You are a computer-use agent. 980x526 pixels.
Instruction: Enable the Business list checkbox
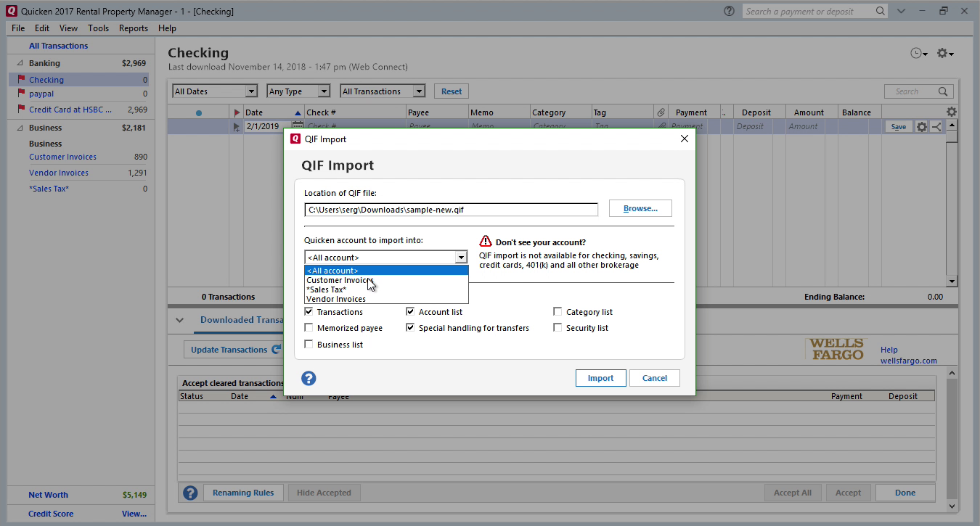pyautogui.click(x=309, y=345)
